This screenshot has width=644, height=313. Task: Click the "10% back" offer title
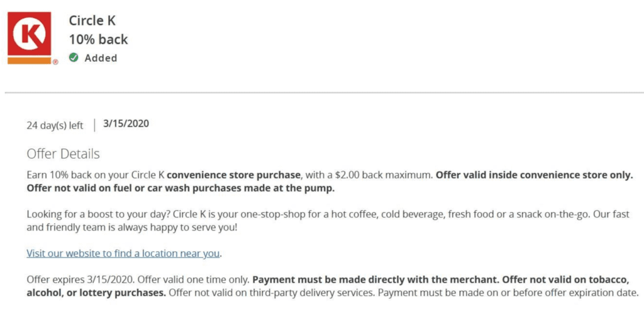98,39
